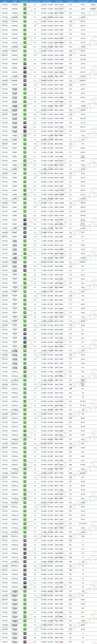Click the Marka column header

5,1
